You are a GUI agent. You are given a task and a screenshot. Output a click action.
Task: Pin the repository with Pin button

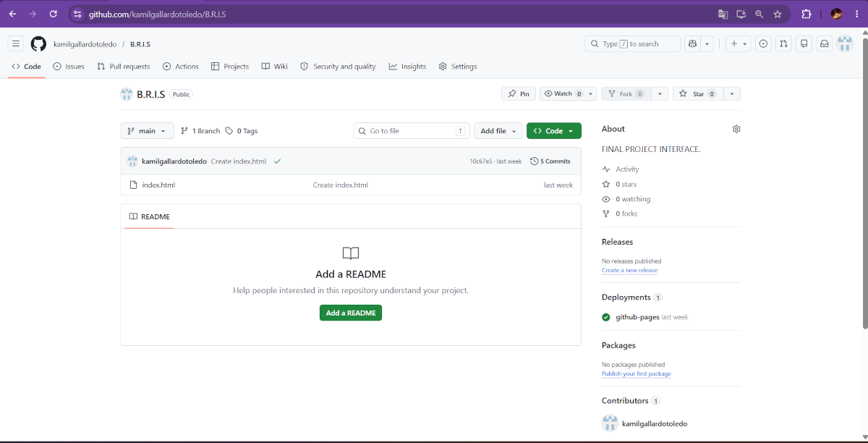(x=519, y=94)
